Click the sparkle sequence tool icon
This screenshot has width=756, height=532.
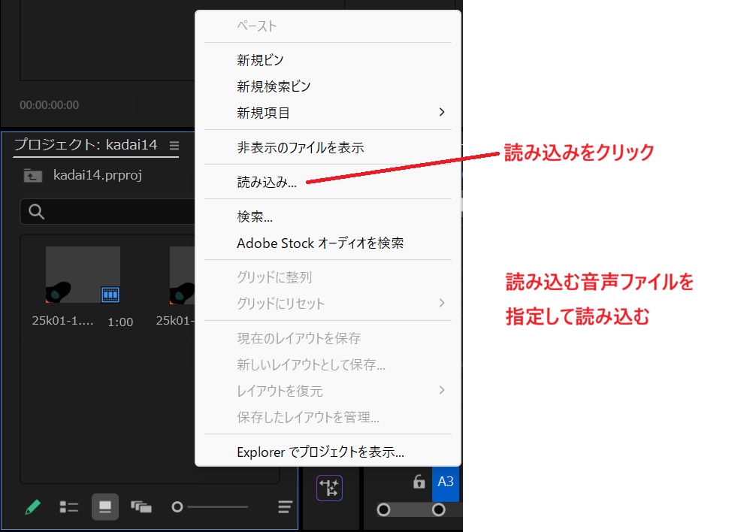329,488
